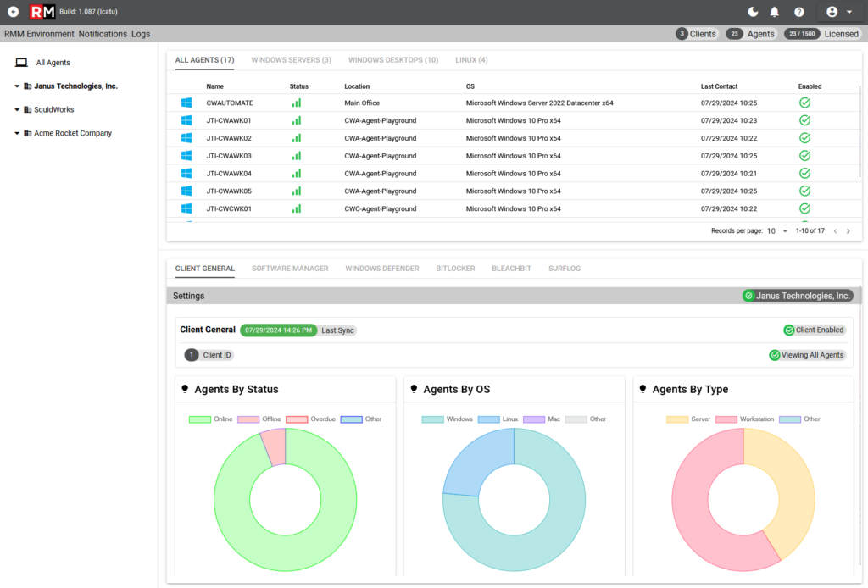This screenshot has height=588, width=868.
Task: Switch to the Windows Servers (3) tab
Action: tap(292, 60)
